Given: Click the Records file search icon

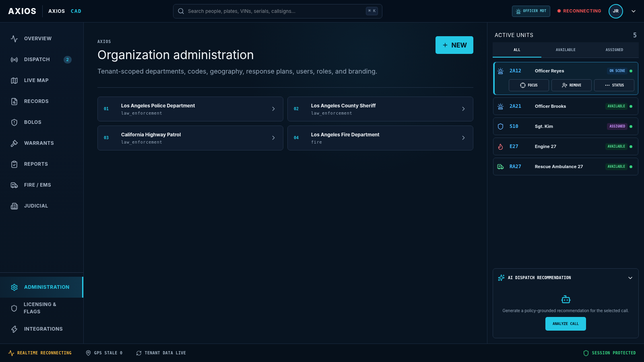Looking at the screenshot, I should (14, 101).
